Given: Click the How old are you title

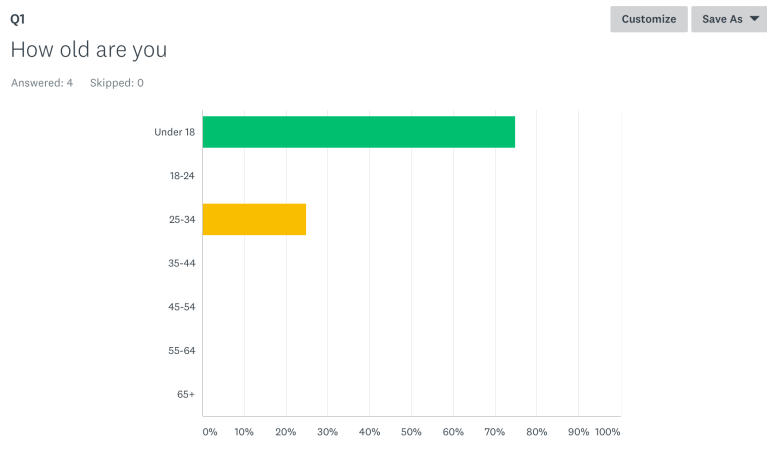Looking at the screenshot, I should (88, 49).
